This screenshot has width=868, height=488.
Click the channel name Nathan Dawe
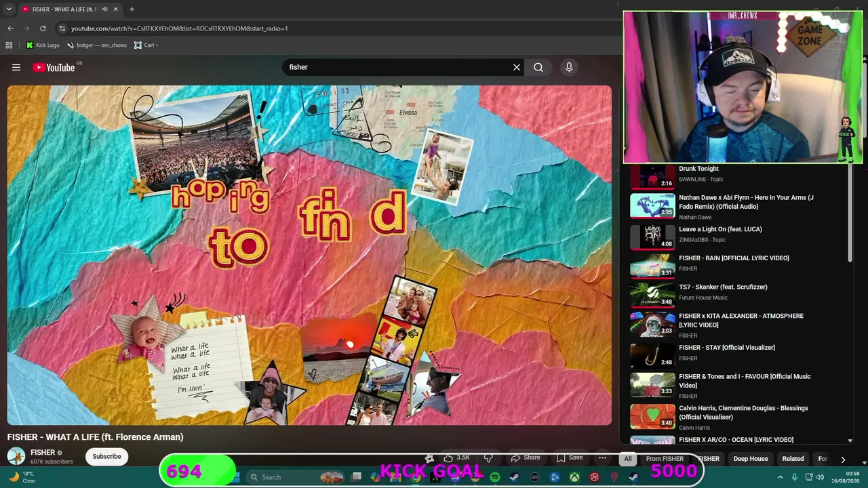(x=695, y=218)
